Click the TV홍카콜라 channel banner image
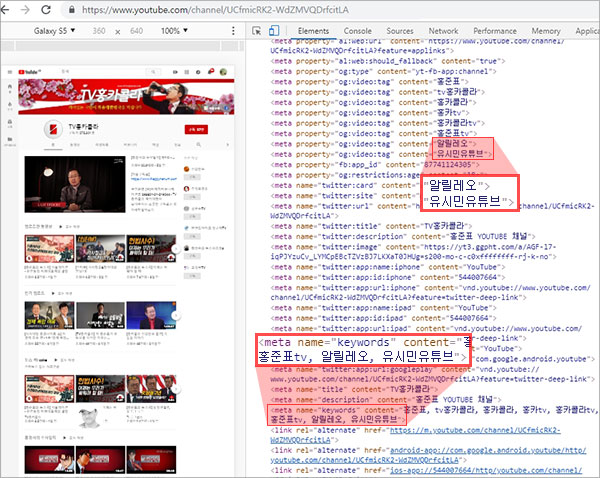Viewport: 600px width, 478px height. [126, 96]
